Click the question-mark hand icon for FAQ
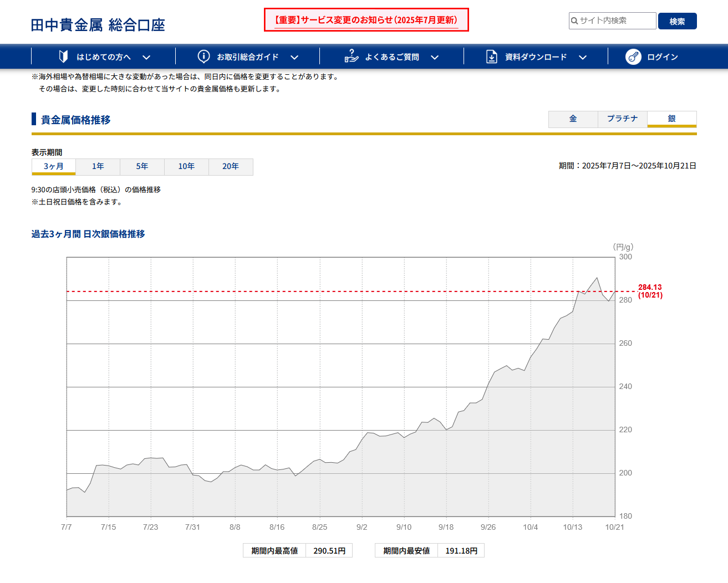This screenshot has width=728, height=583. pos(352,56)
